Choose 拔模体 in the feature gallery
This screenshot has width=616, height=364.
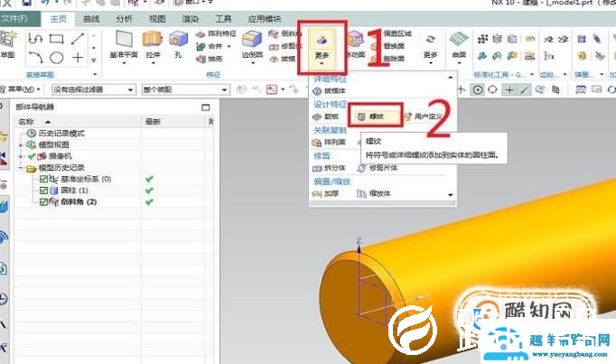pyautogui.click(x=329, y=91)
